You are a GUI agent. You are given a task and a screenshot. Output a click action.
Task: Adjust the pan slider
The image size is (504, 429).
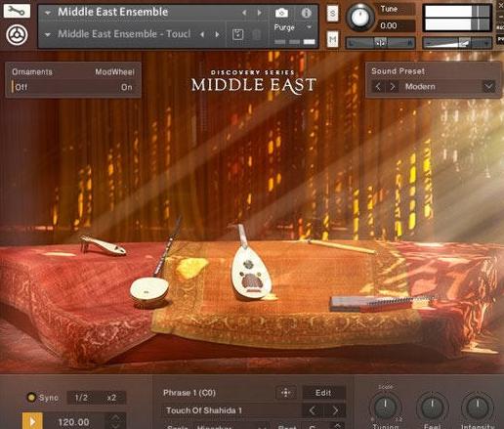[380, 43]
